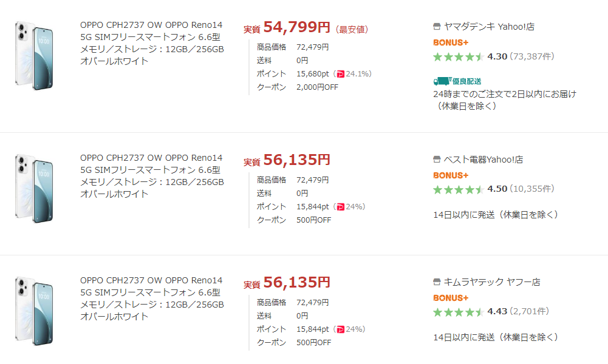Click the BONUS+ badge under ヤマダデンキ
The width and height of the screenshot is (608, 364).
[451, 42]
